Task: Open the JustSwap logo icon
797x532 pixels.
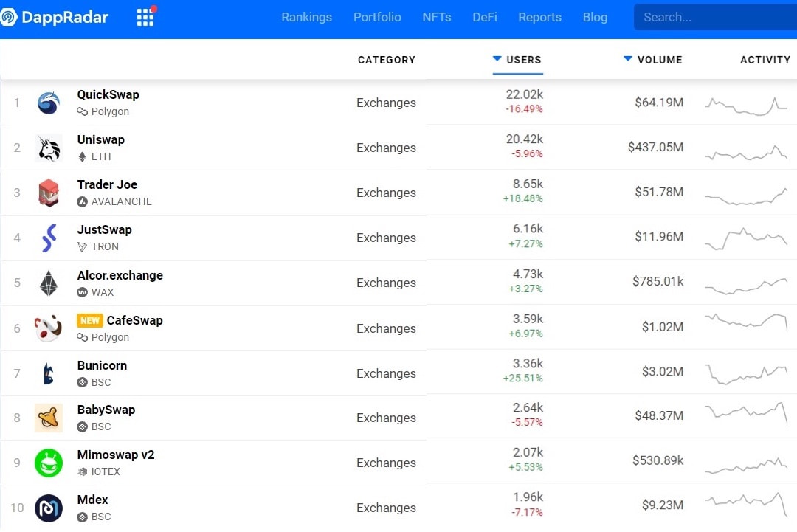Action: tap(49, 238)
